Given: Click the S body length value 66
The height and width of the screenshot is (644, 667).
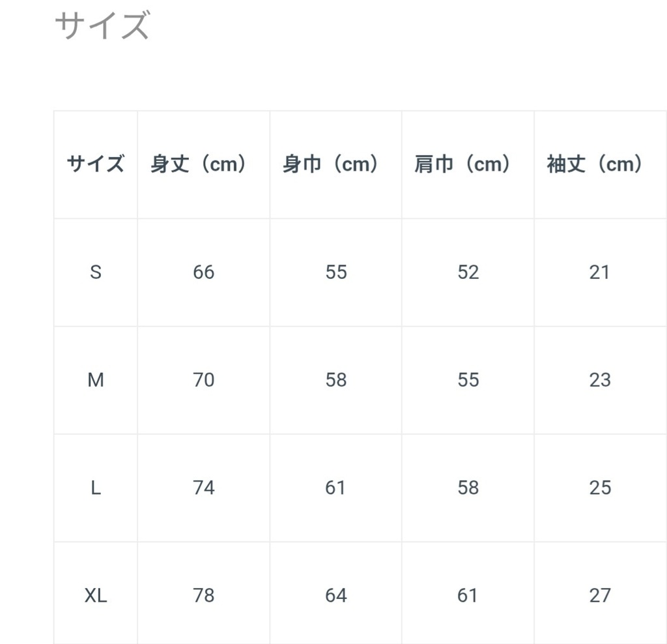Looking at the screenshot, I should coord(204,272).
